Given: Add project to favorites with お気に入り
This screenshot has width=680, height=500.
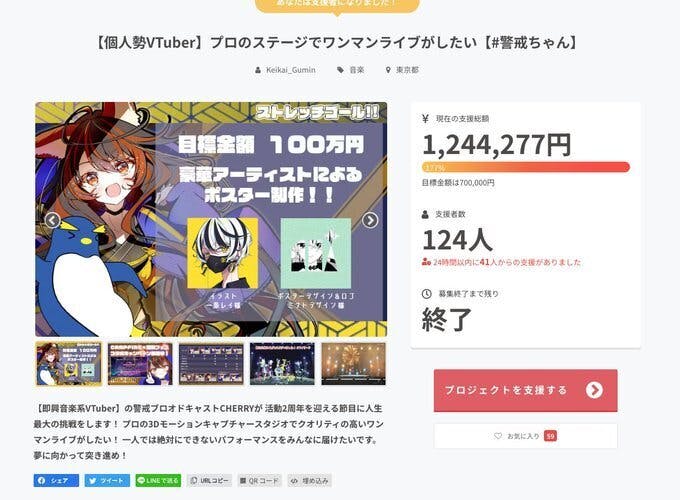Looking at the screenshot, I should [526, 436].
